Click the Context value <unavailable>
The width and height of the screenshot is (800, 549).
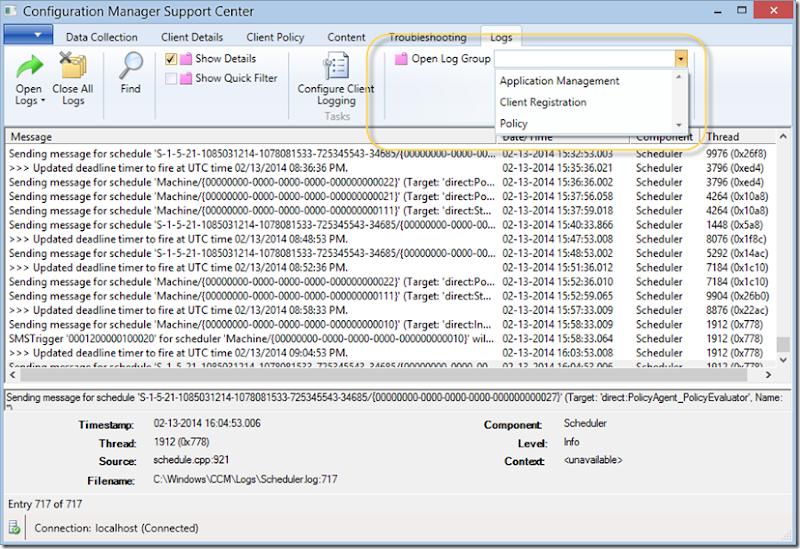coord(593,460)
